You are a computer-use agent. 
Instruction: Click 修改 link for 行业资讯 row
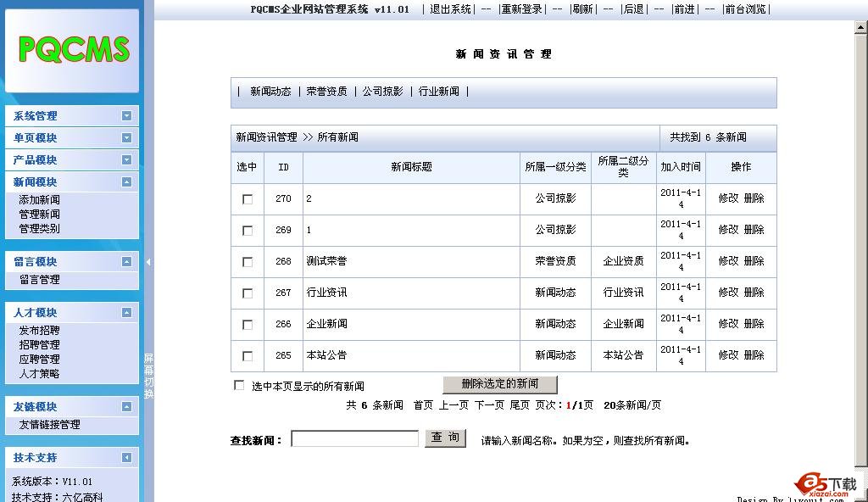(728, 293)
